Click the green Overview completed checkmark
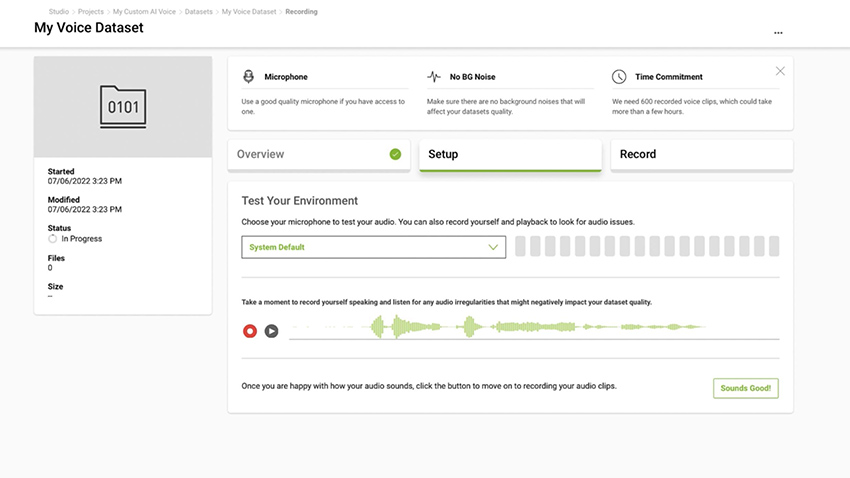Screen dimensions: 850x478 point(395,154)
